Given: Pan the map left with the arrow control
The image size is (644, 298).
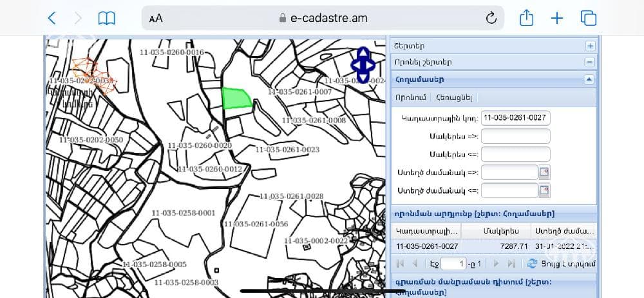Looking at the screenshot, I should click(357, 65).
